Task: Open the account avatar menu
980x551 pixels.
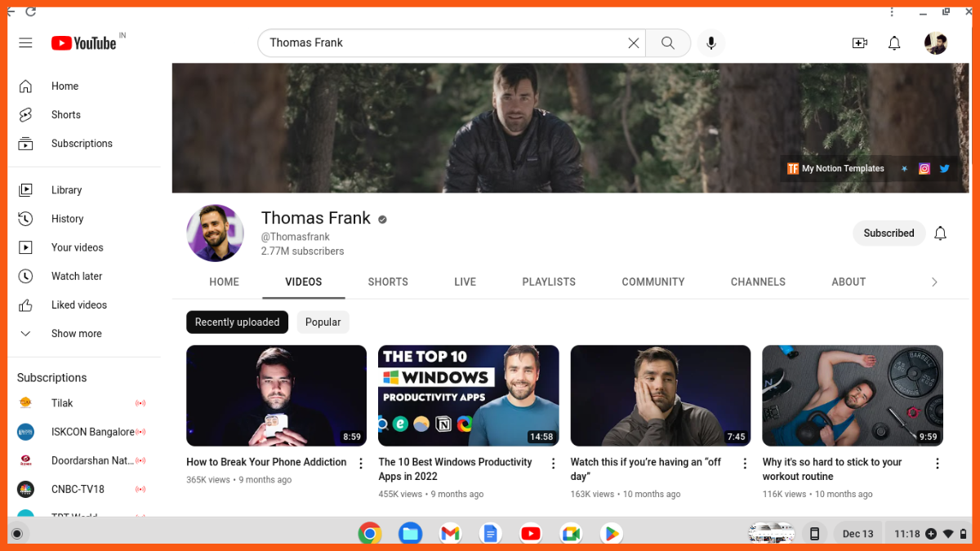Action: click(x=936, y=43)
